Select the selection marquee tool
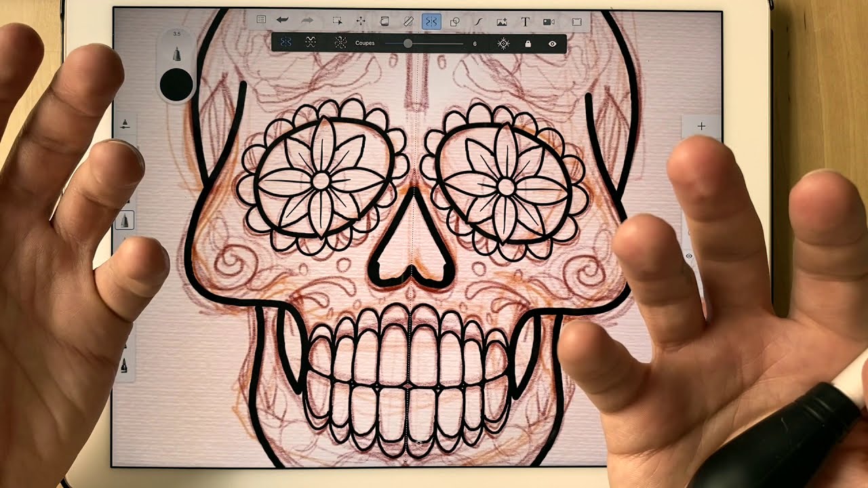 [x=337, y=21]
